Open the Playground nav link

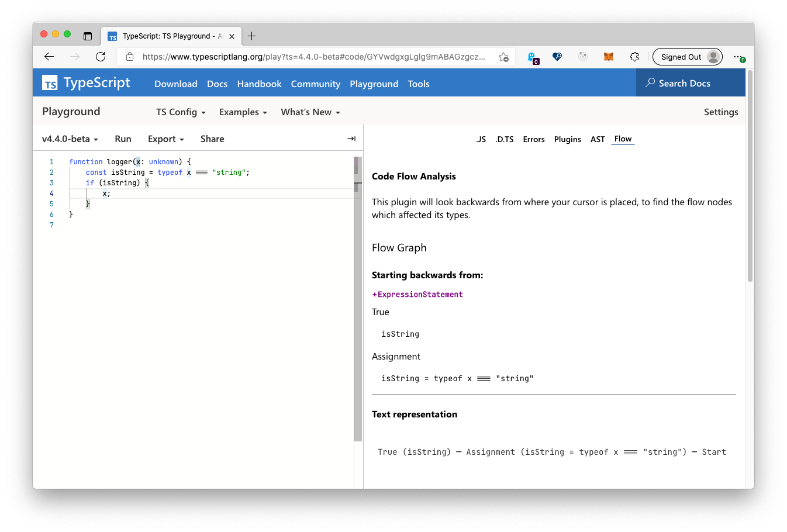pyautogui.click(x=374, y=84)
